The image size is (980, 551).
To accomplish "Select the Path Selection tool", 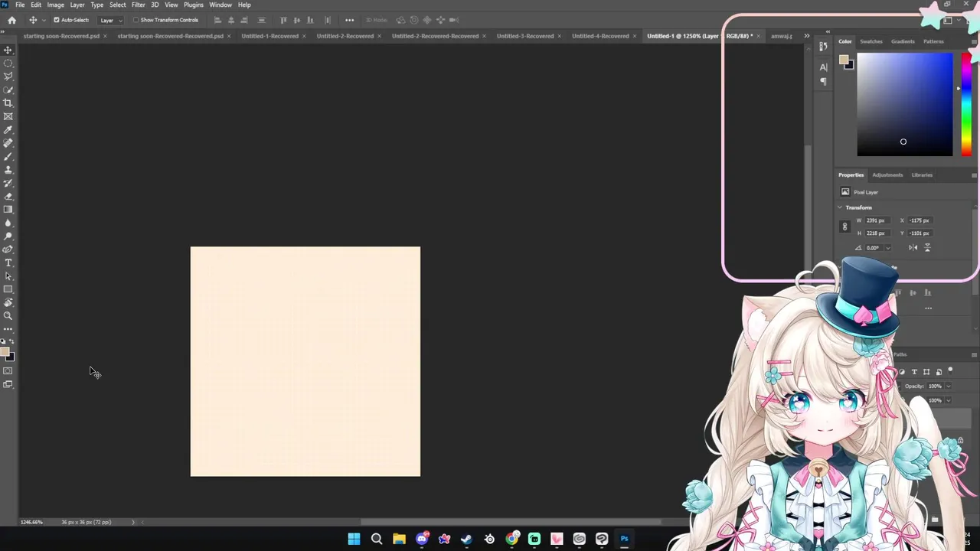I will pyautogui.click(x=8, y=275).
